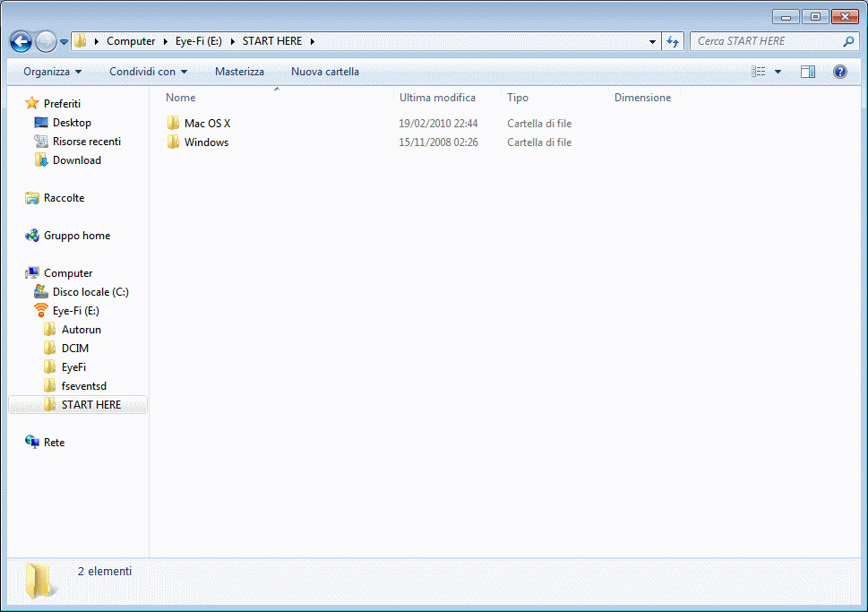The image size is (868, 612).
Task: Open the fseventsd folder in tree
Action: [83, 386]
